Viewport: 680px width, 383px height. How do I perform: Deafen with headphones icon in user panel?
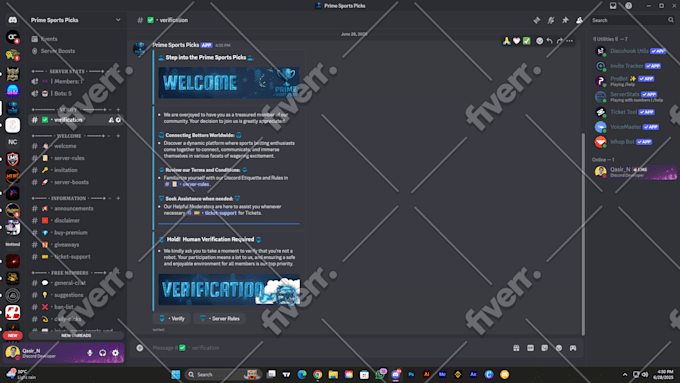(102, 353)
